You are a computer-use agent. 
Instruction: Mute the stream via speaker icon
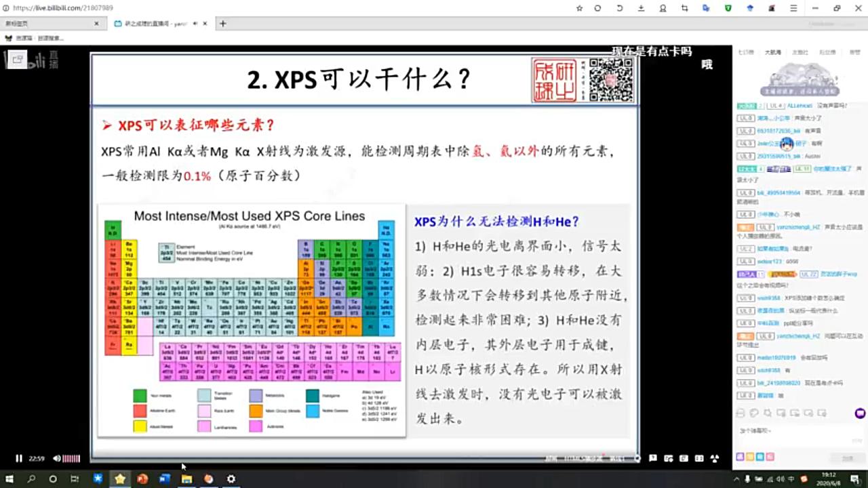(x=57, y=458)
